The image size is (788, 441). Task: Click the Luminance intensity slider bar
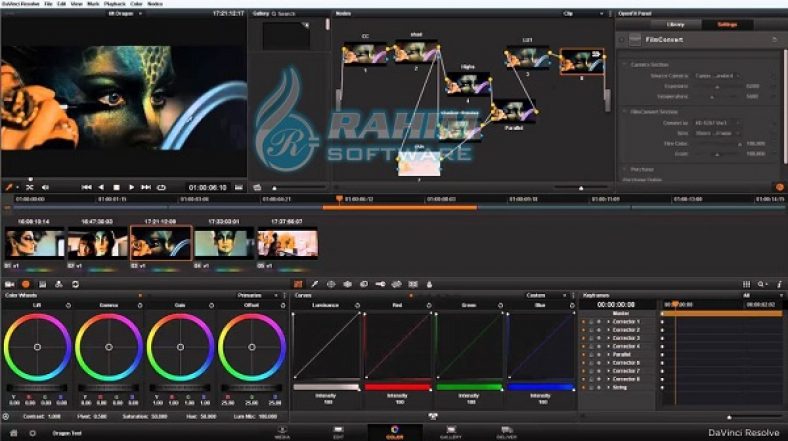327,387
